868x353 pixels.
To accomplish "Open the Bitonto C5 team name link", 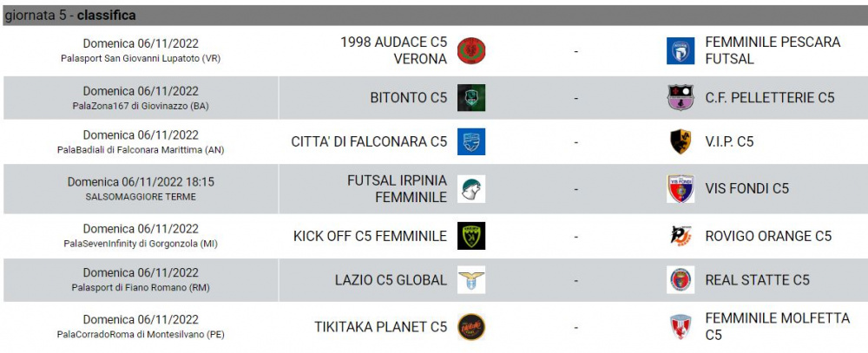I will (409, 98).
